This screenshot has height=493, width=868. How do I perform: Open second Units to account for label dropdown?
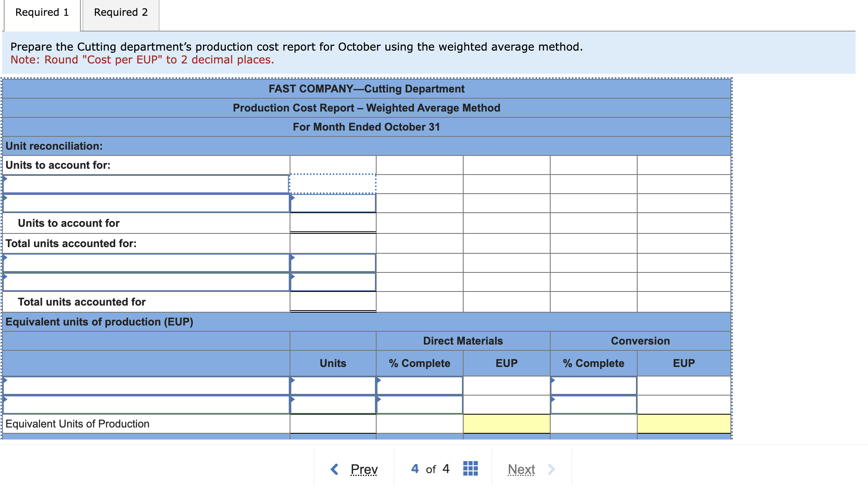click(x=146, y=203)
